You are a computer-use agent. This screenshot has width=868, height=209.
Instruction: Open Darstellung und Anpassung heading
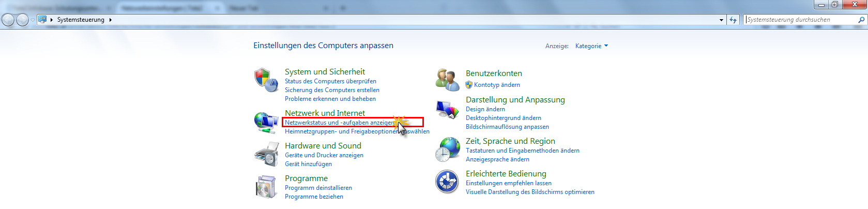[x=515, y=100]
